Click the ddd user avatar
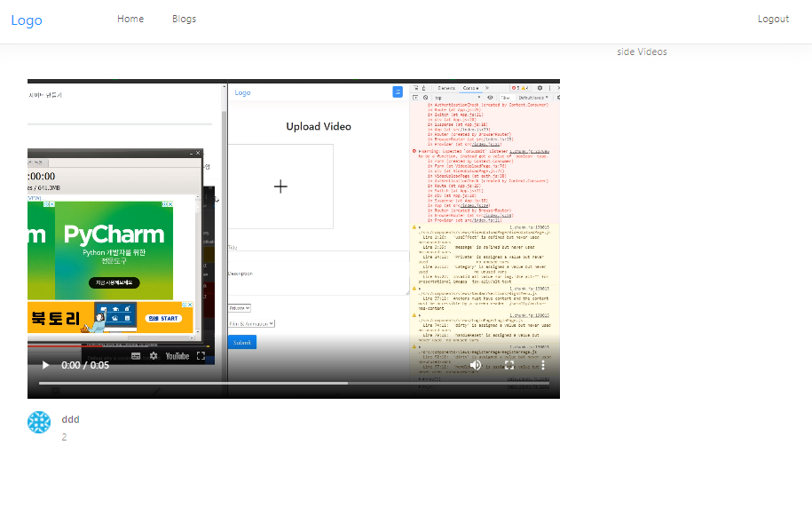Image resolution: width=812 pixels, height=516 pixels. pyautogui.click(x=39, y=422)
